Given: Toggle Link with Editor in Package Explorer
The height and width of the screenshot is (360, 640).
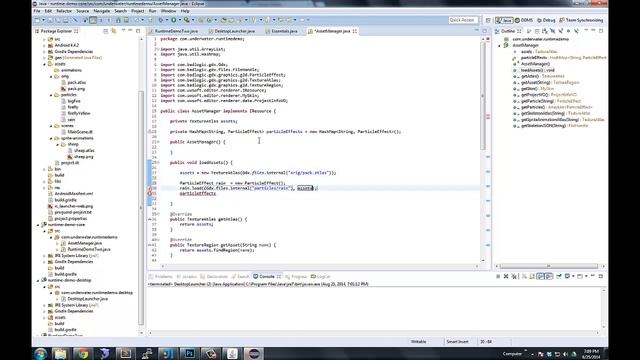Looking at the screenshot, I should click(114, 31).
